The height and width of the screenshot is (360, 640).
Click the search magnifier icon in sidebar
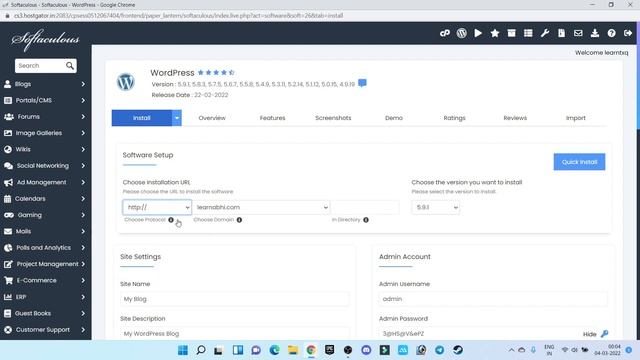pyautogui.click(x=70, y=65)
